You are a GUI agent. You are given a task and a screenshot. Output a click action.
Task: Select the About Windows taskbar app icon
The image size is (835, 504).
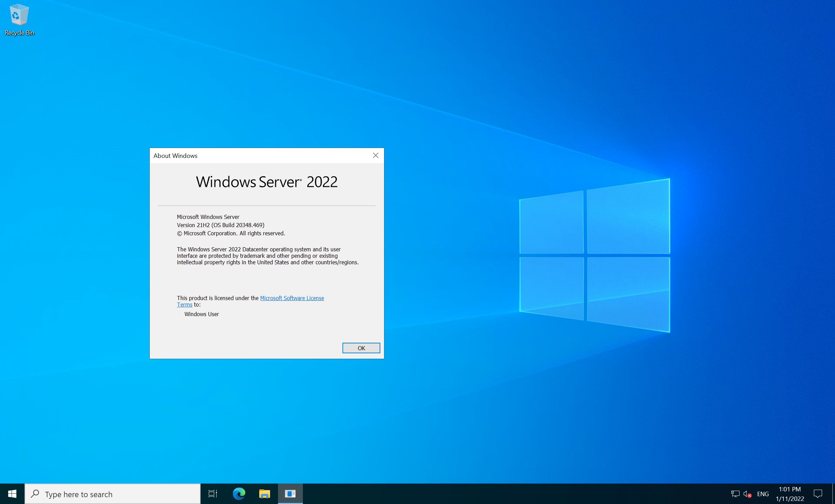tap(290, 494)
